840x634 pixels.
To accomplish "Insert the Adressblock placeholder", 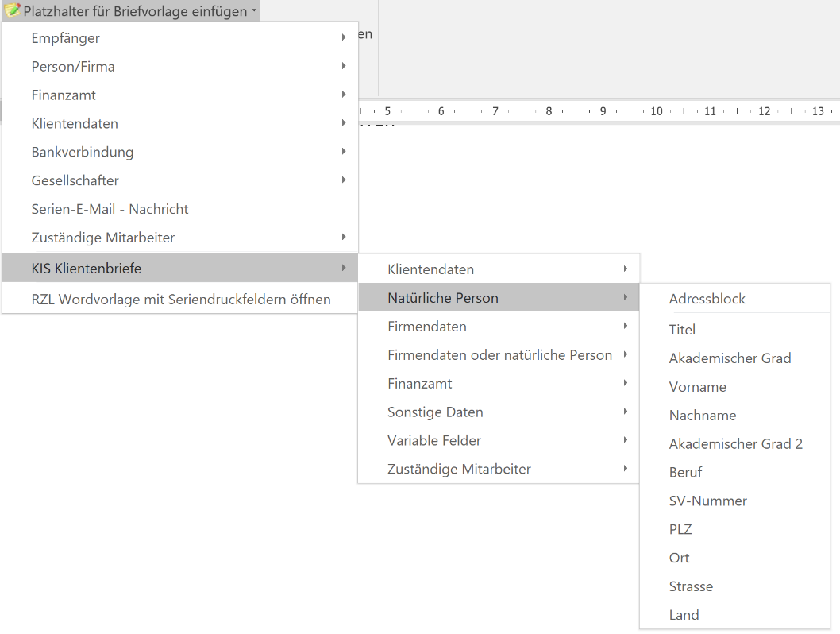I will (x=707, y=299).
